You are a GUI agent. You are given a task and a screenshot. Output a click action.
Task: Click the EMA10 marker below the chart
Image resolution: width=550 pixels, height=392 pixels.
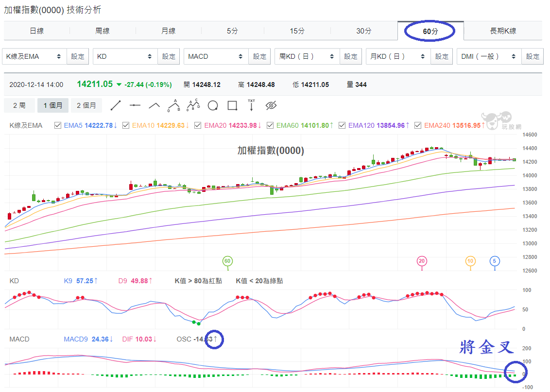(470, 261)
